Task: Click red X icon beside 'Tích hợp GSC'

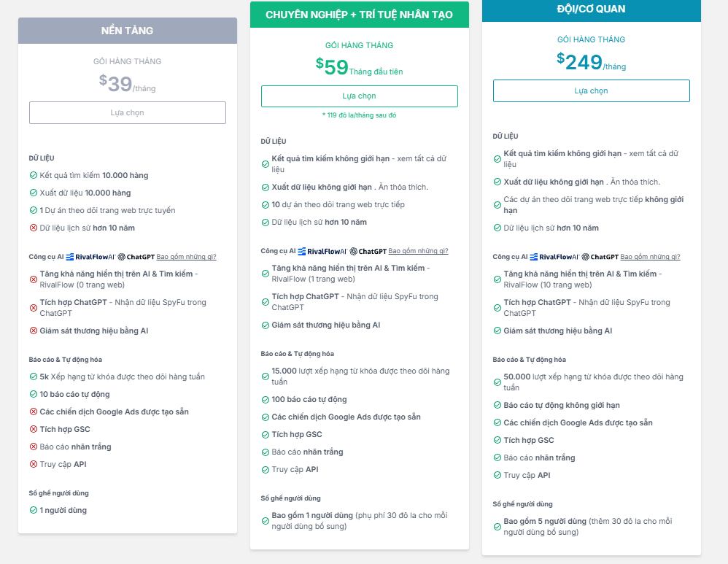Action: [x=34, y=430]
